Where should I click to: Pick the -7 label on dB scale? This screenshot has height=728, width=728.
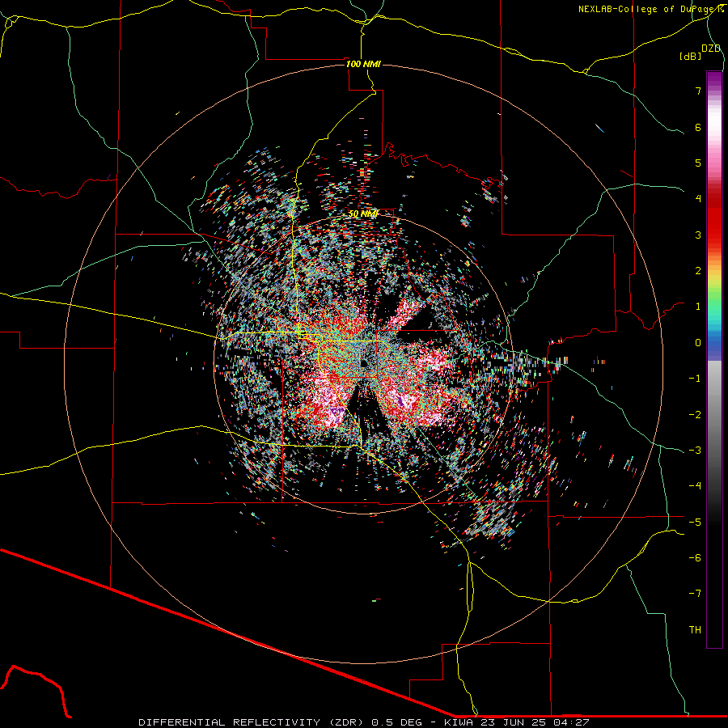(695, 594)
